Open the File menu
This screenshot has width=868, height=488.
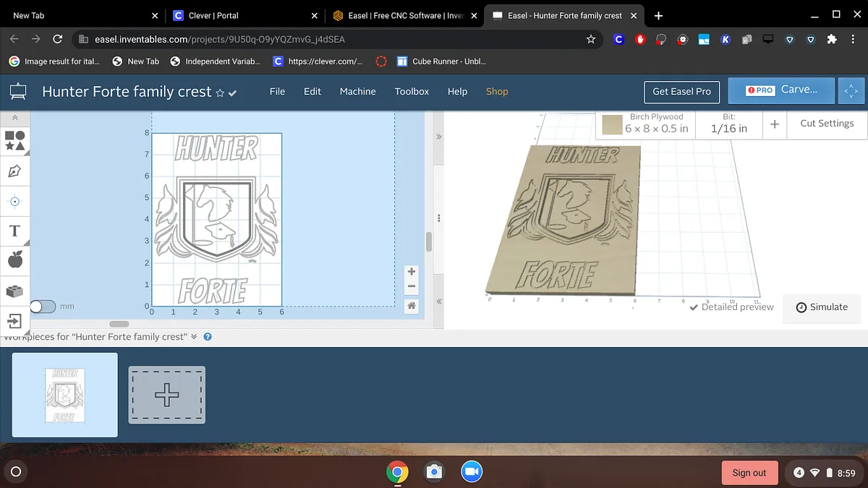click(x=277, y=91)
